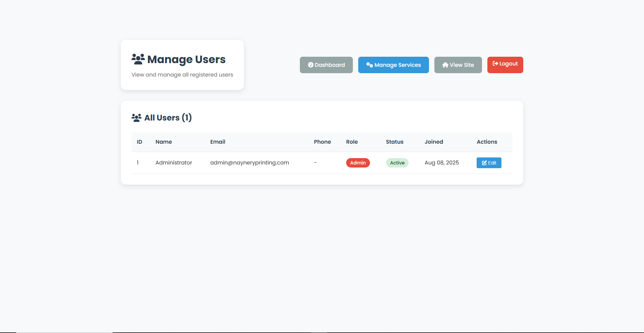The height and width of the screenshot is (333, 644).
Task: Click the Active status badge
Action: pos(397,163)
